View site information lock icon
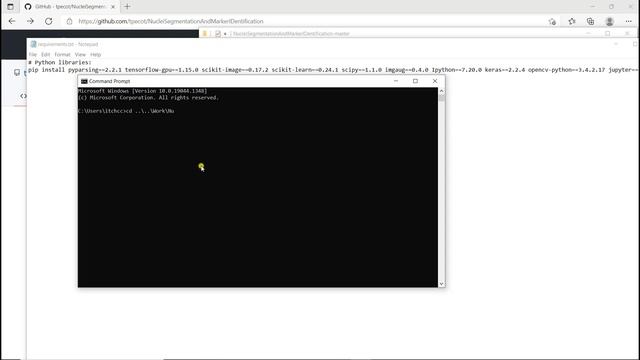Viewport: 640px width, 360px height. click(69, 21)
